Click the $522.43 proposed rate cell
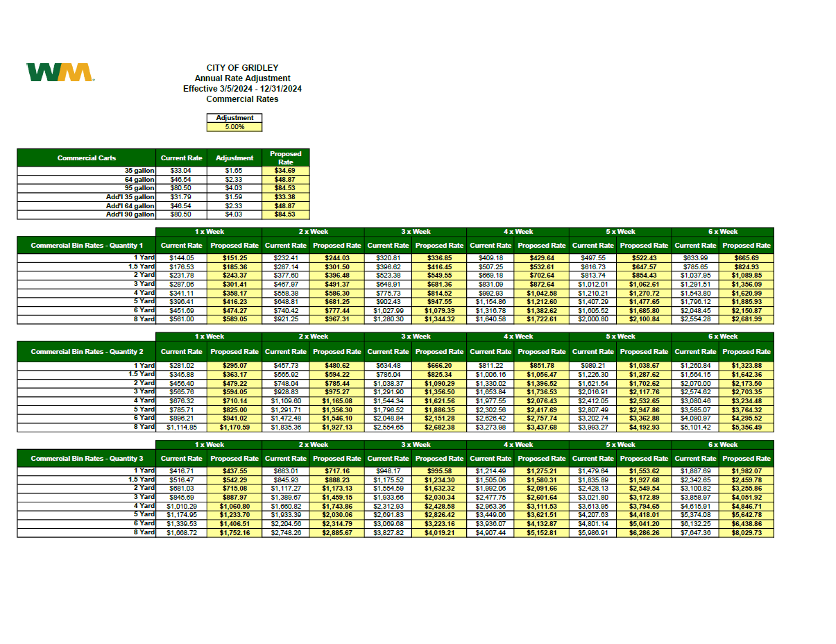The width and height of the screenshot is (836, 644). [x=644, y=258]
